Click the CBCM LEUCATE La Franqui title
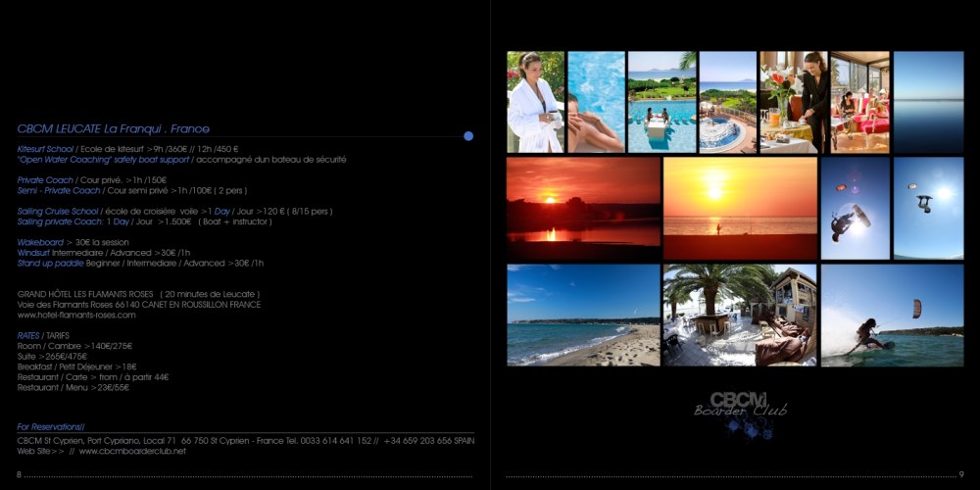Viewport: 980px width, 490px height. click(x=113, y=128)
